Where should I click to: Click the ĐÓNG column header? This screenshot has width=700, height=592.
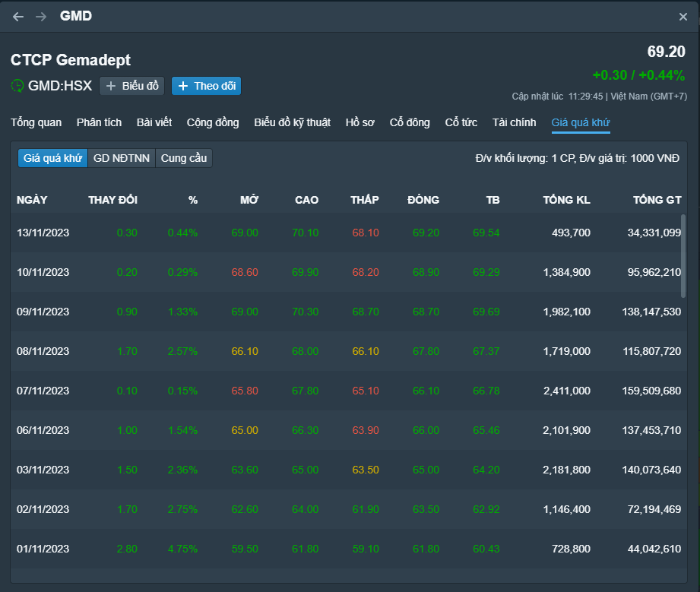coord(423,200)
